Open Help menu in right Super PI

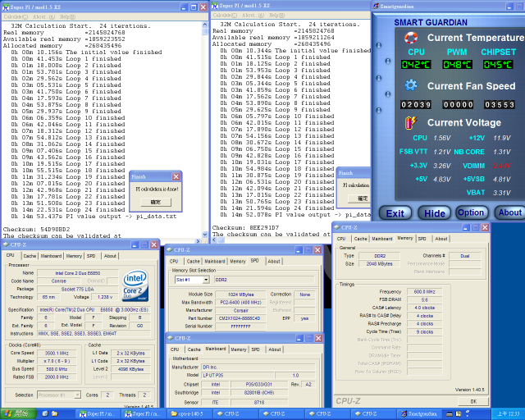[x=277, y=15]
